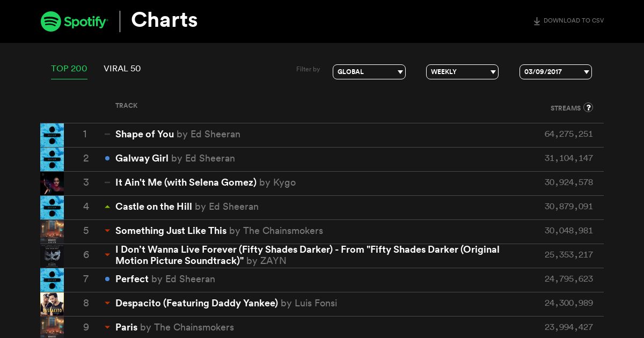Click the green up arrow beside Castle on the Hill
This screenshot has height=338, width=644.
pyautogui.click(x=107, y=207)
